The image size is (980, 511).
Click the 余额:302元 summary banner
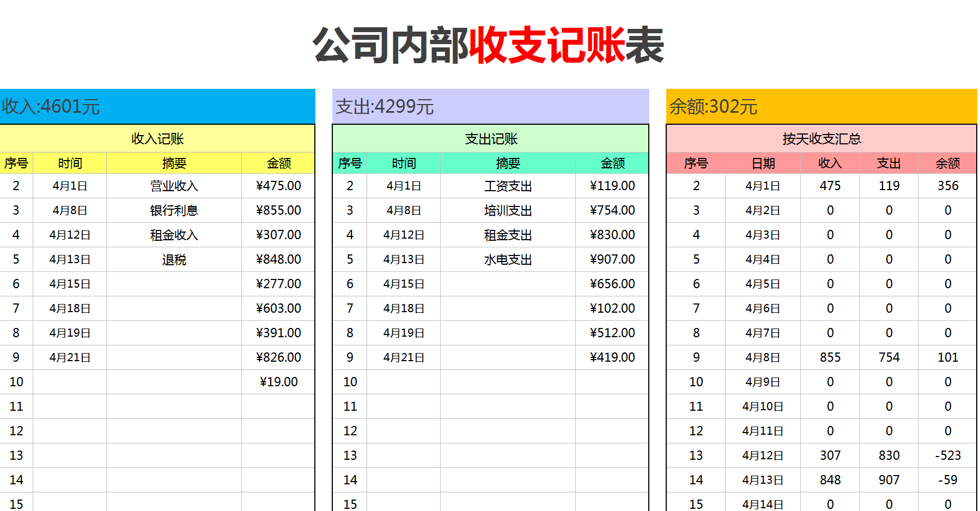pyautogui.click(x=821, y=106)
